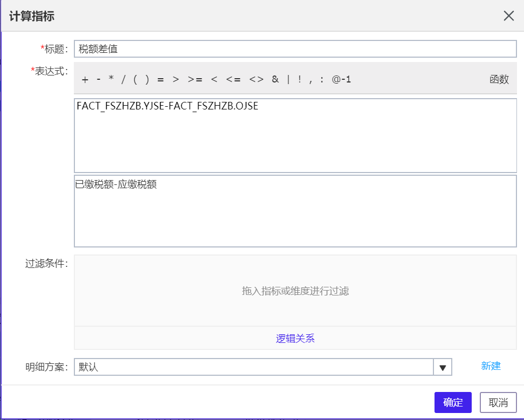The height and width of the screenshot is (420, 524).
Task: Click the 已缴税额-应缴税额 description box
Action: (295, 211)
